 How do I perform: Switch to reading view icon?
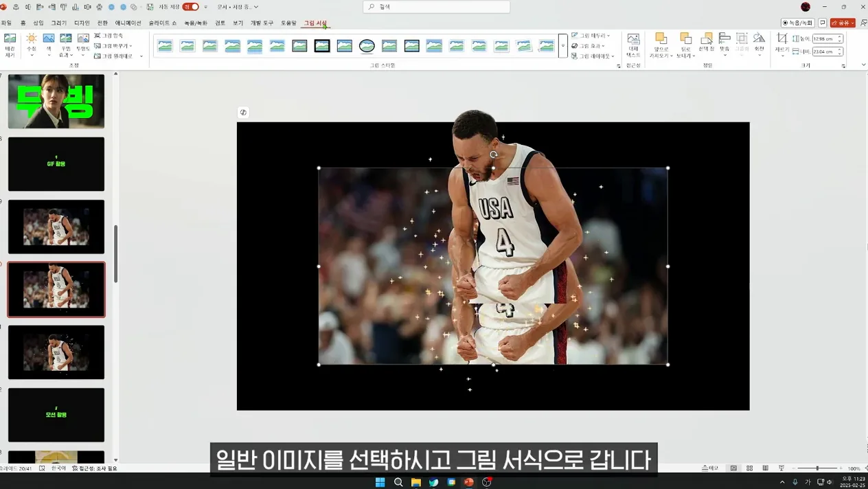point(765,468)
